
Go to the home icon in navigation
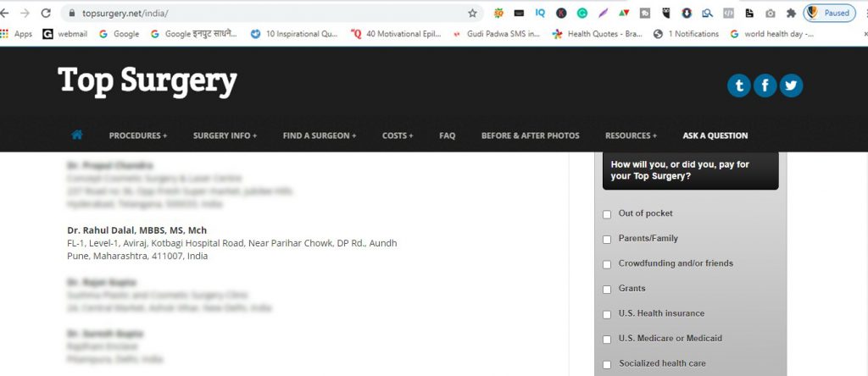click(77, 135)
